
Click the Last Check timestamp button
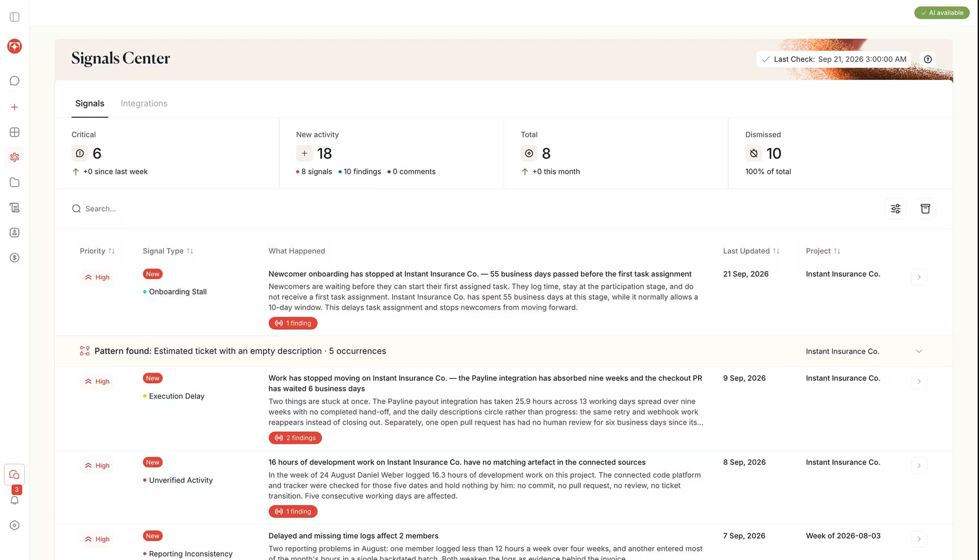click(834, 59)
